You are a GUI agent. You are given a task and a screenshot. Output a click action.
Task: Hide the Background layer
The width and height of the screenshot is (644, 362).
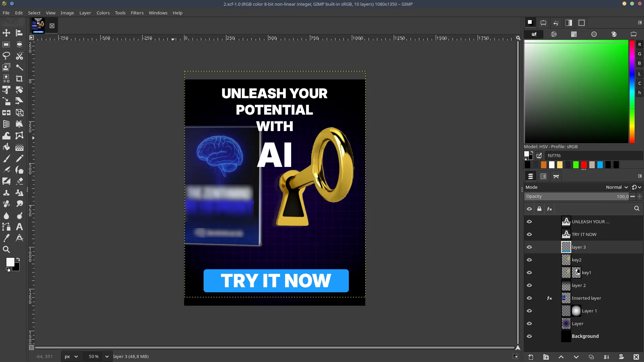(530, 336)
